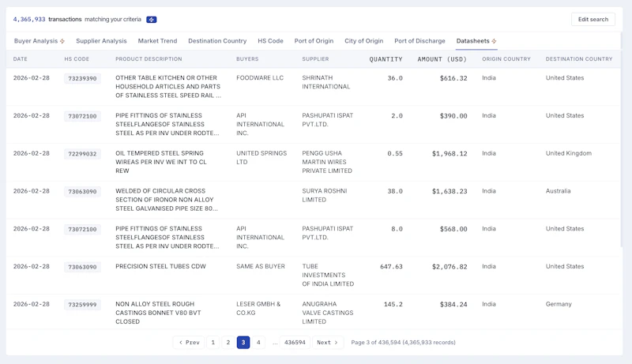Click the BUYERS column header
The image size is (632, 364).
tap(247, 58)
